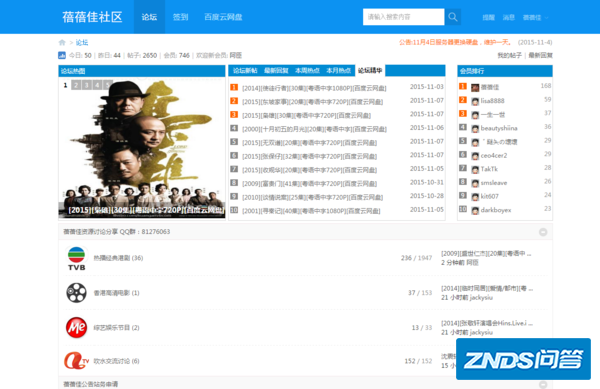
Task: Show slideshow image 2
Action: [x=76, y=85]
